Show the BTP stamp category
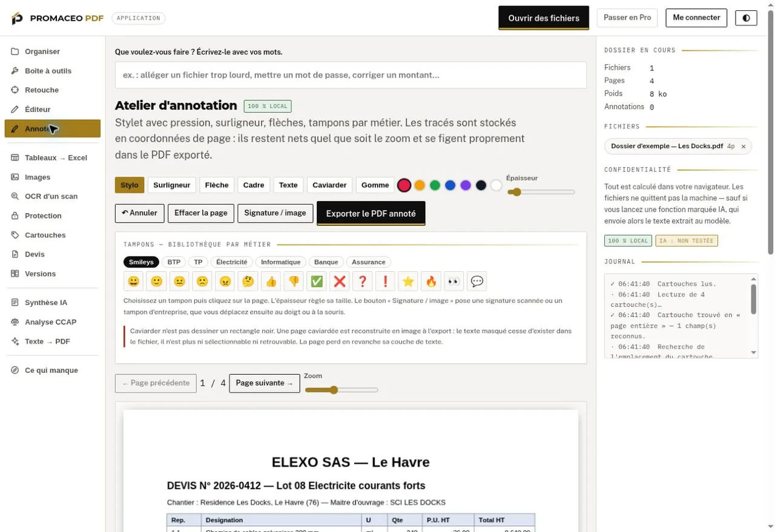Screen dimensions: 775x532 [x=174, y=262]
